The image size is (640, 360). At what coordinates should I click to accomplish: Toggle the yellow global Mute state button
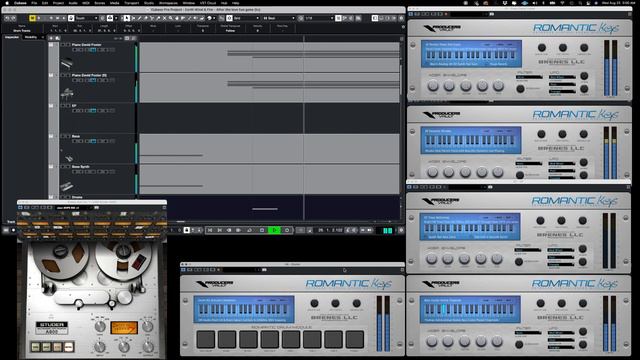pyautogui.click(x=32, y=18)
